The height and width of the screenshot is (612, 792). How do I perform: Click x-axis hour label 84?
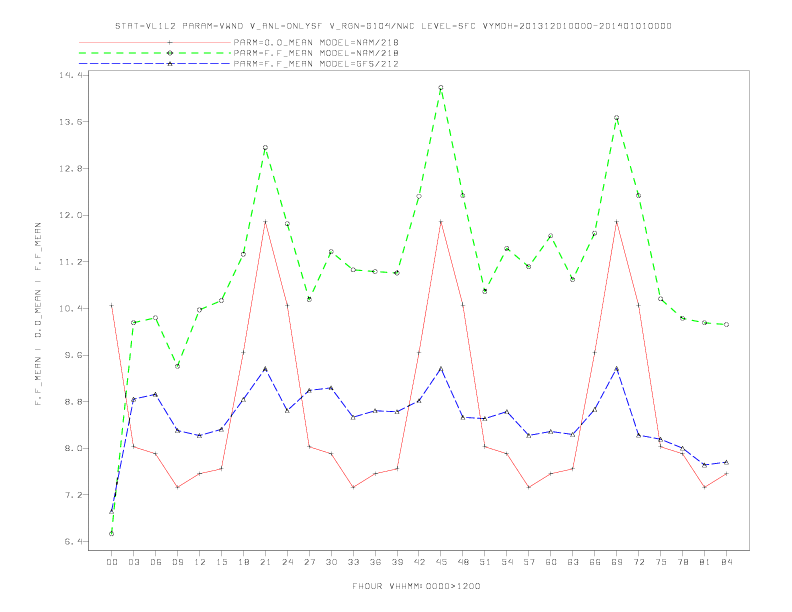click(726, 562)
